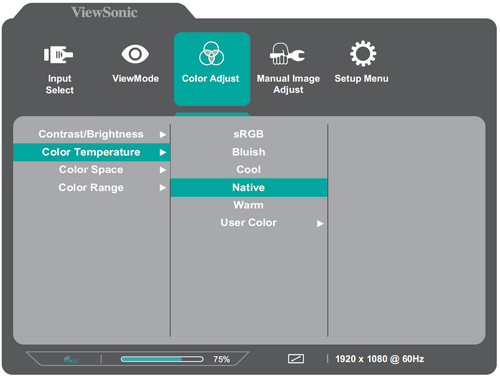Select Color Temperature menu item
Image resolution: width=500 pixels, height=381 pixels.
92,152
